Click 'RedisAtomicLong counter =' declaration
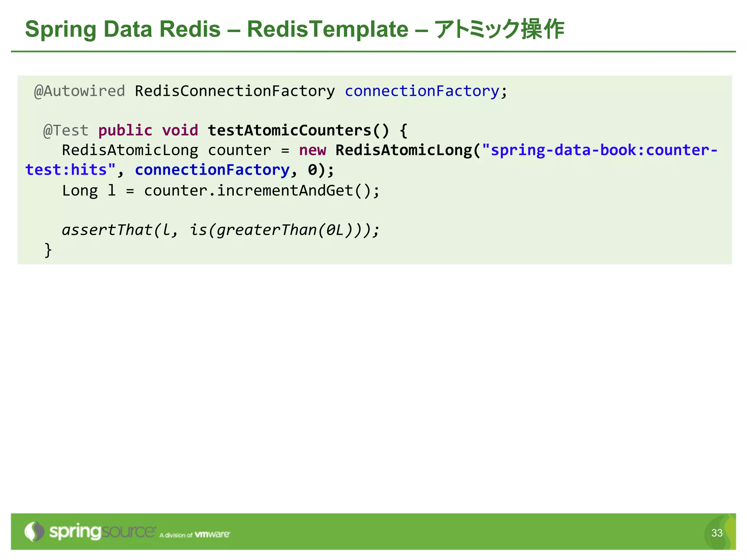Screen dimensions: 747x560 (x=176, y=150)
